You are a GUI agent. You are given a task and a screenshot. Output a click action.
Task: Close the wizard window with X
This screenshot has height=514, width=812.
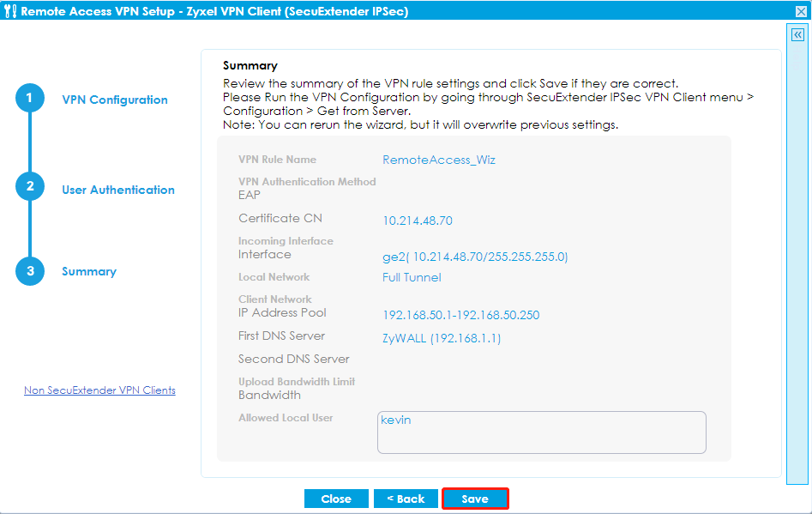click(801, 11)
